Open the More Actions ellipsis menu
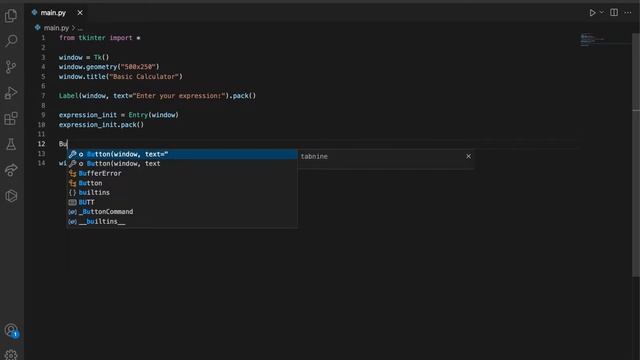640x360 pixels. coord(628,13)
